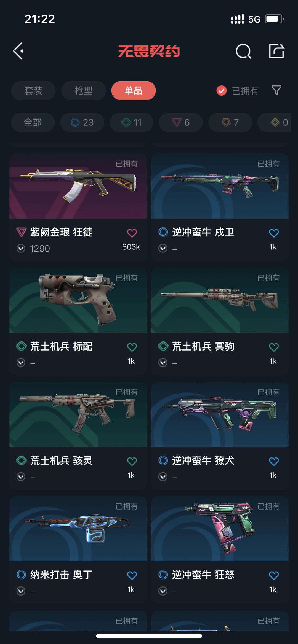The width and height of the screenshot is (298, 644).
Task: Open the search magnifier icon
Action: 243,51
